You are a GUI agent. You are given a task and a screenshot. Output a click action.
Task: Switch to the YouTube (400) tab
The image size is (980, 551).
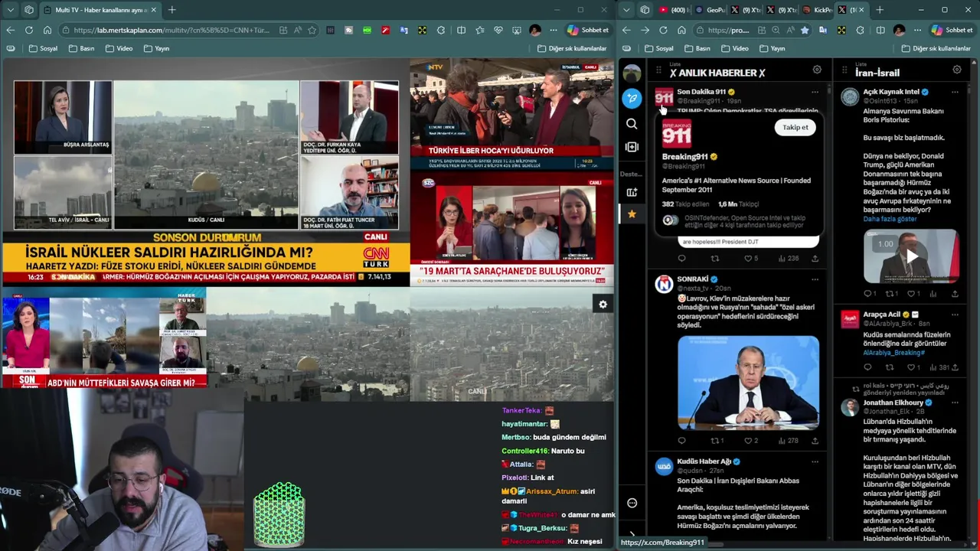pyautogui.click(x=675, y=10)
